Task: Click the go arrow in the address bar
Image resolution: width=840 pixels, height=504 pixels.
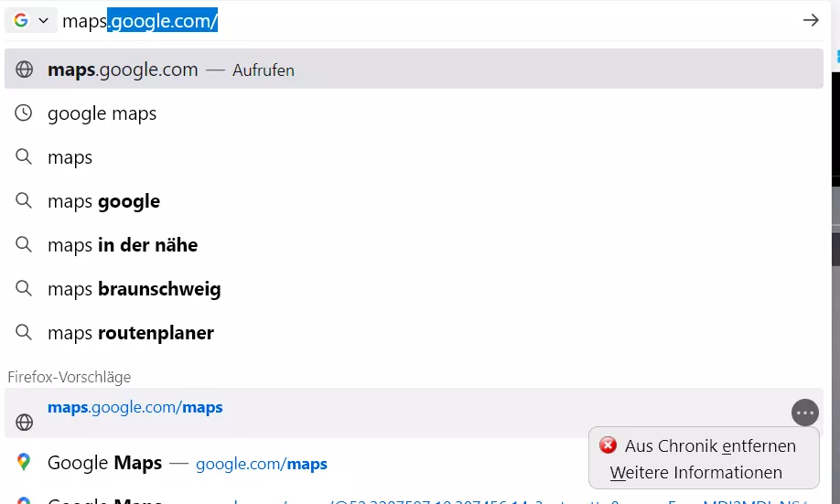Action: tap(810, 20)
